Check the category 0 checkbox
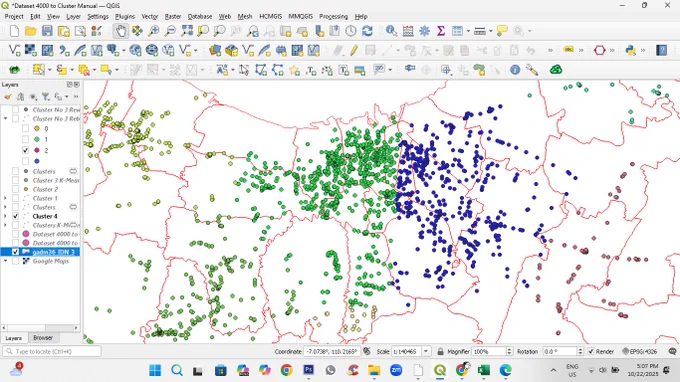 (x=25, y=128)
